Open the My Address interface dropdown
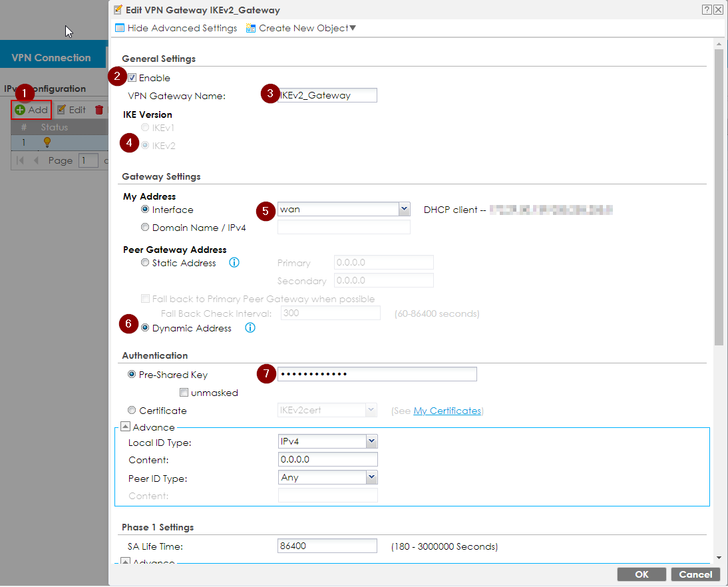The height and width of the screenshot is (587, 728). pos(404,210)
